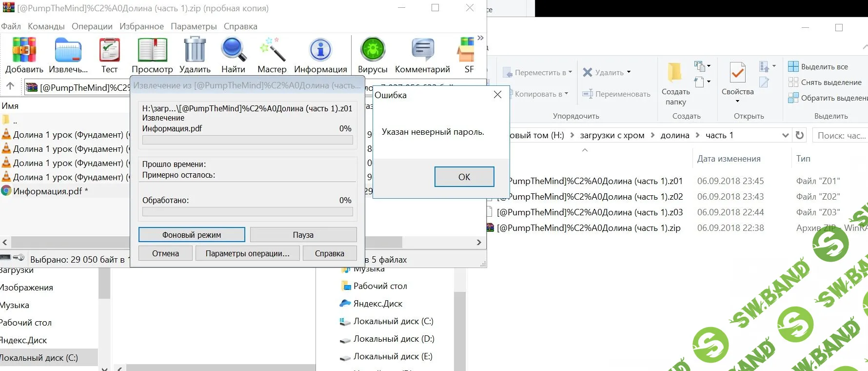Click the Пауза button
The height and width of the screenshot is (371, 868).
click(303, 235)
